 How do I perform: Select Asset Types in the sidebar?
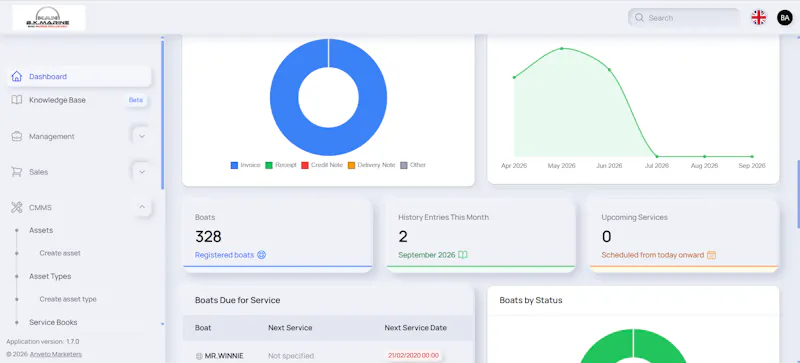[x=50, y=276]
